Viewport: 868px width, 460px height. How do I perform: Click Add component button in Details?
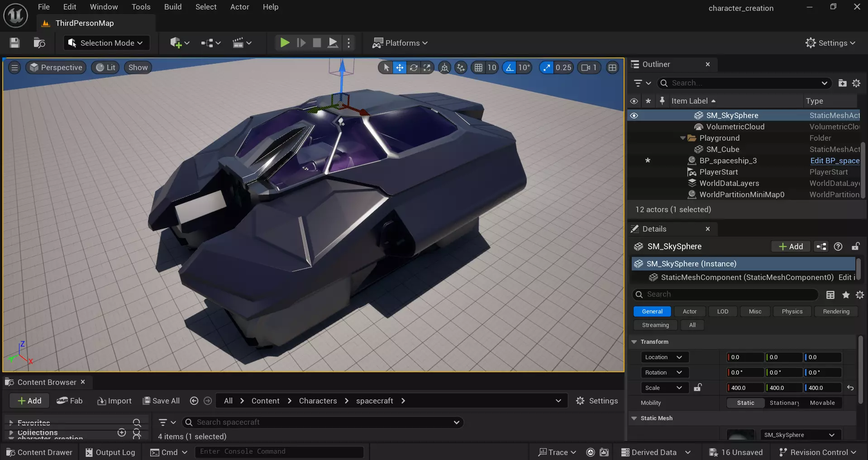(x=791, y=247)
